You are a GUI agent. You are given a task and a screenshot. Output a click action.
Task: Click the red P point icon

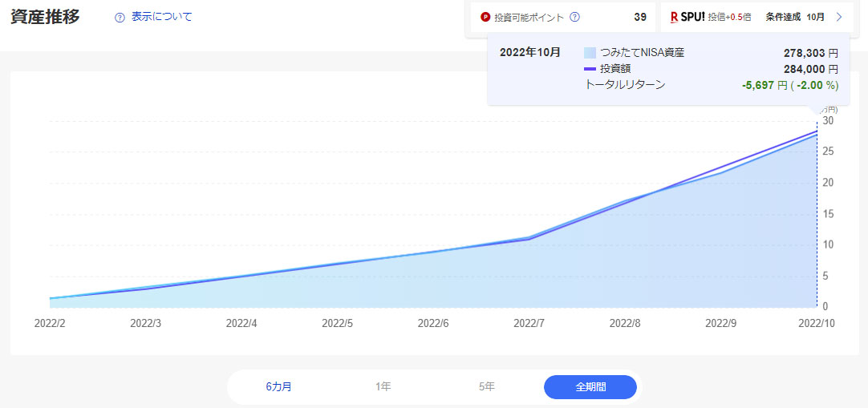(485, 17)
